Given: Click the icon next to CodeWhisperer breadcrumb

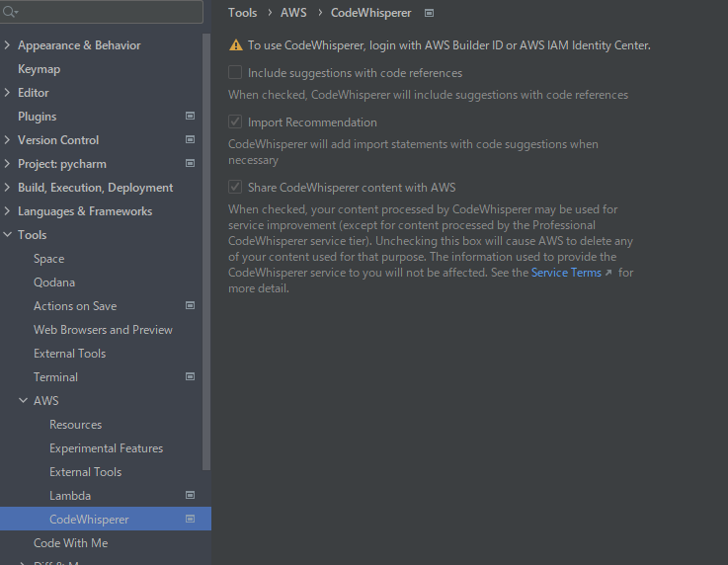Looking at the screenshot, I should coord(429,13).
